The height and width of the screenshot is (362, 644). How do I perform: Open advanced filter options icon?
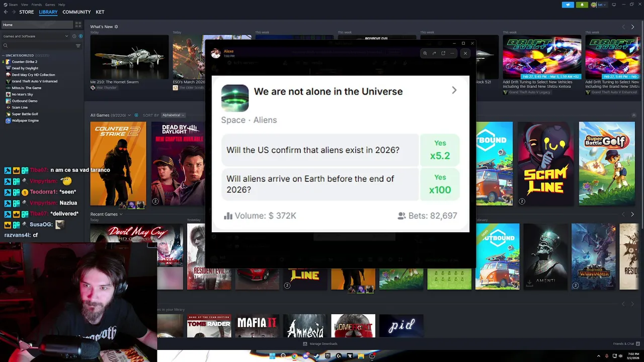78,46
